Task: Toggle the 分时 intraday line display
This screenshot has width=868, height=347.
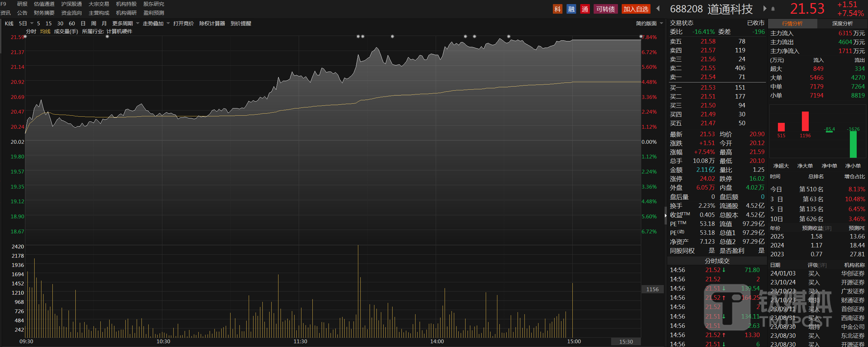Action: coord(31,31)
